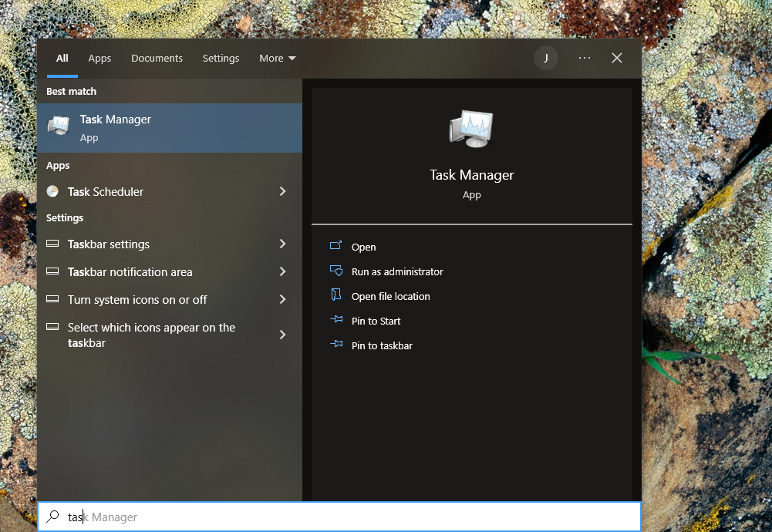This screenshot has width=772, height=532.
Task: Click inside the search input field
Action: point(193,516)
